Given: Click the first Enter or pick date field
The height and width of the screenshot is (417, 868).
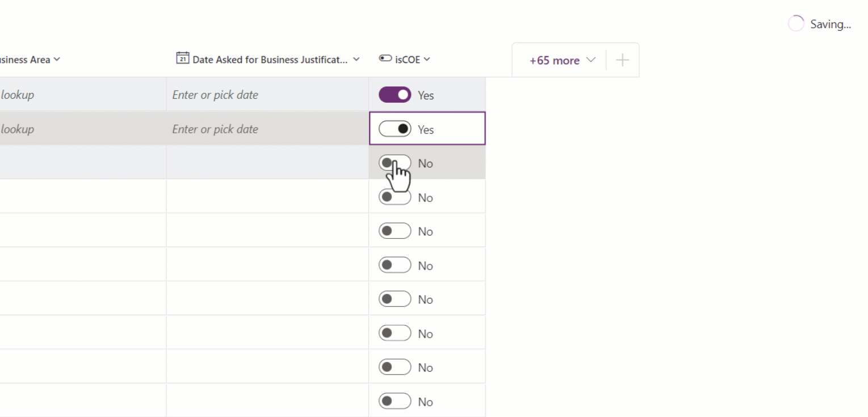Looking at the screenshot, I should coord(216,94).
